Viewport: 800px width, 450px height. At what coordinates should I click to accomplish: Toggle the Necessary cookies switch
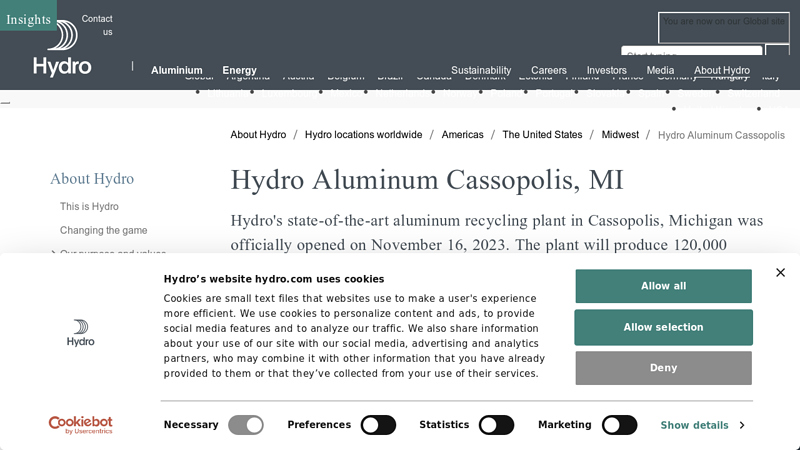(246, 425)
